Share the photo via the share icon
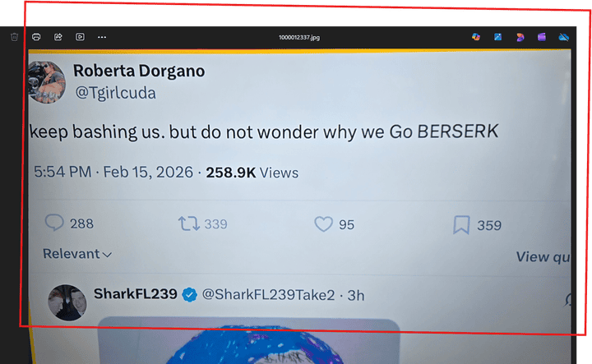Image resolution: width=592 pixels, height=364 pixels. pyautogui.click(x=58, y=37)
